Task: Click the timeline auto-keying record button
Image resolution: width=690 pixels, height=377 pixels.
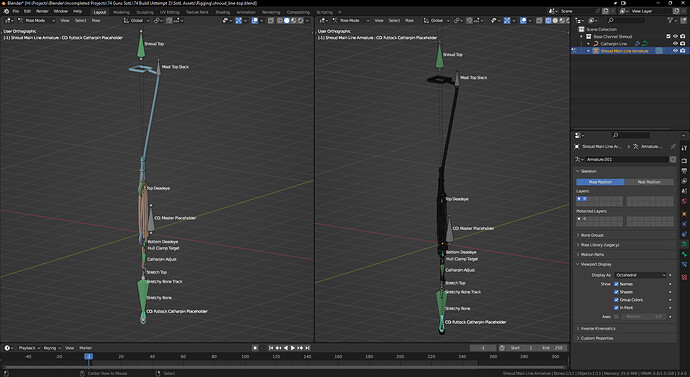Action: (255, 348)
